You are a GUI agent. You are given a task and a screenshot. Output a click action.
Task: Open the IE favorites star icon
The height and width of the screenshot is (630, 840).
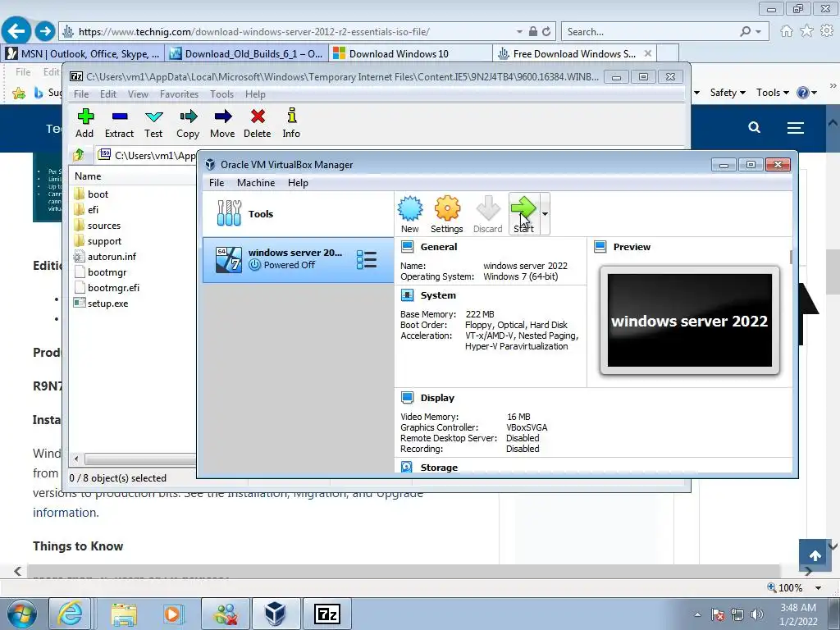[806, 31]
